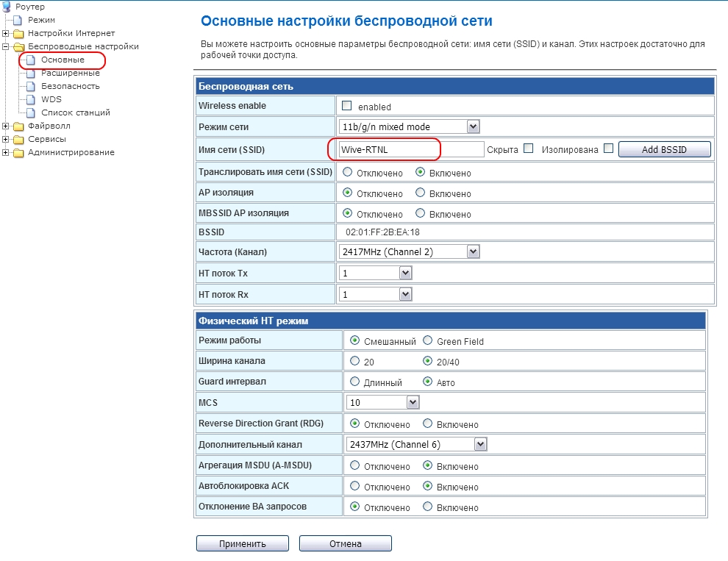The image size is (728, 561).
Task: Set SSID broadcast to Отключено
Action: [347, 172]
